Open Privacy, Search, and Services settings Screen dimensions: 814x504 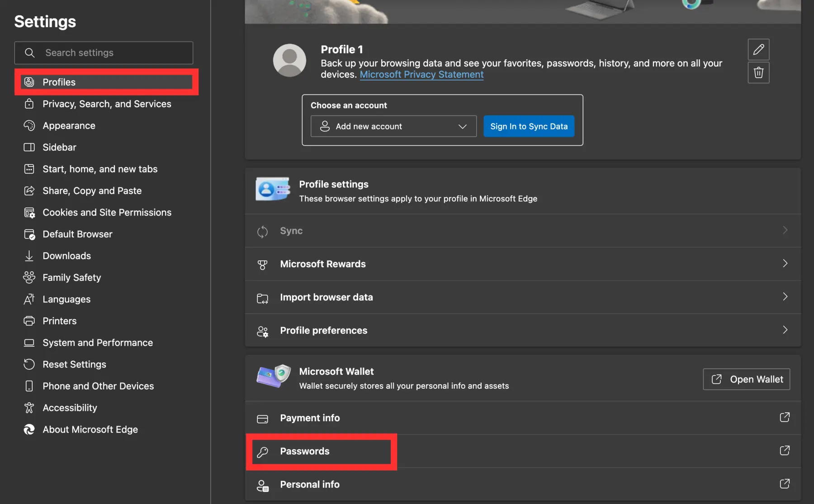(106, 104)
